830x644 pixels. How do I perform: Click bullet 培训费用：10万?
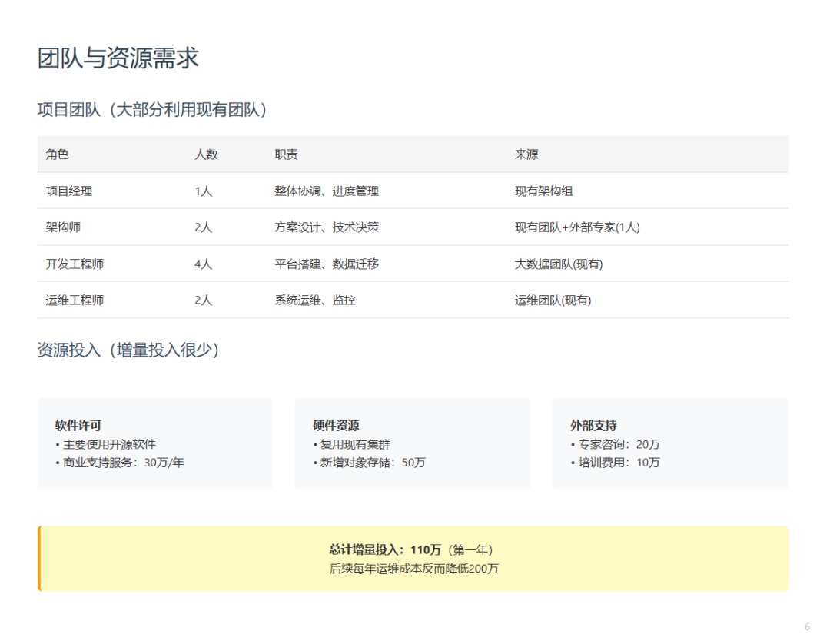(x=615, y=463)
